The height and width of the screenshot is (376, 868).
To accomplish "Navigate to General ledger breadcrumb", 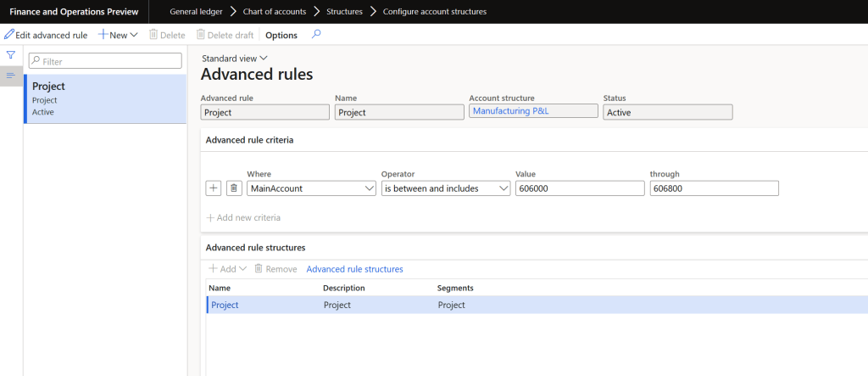I will click(x=196, y=12).
